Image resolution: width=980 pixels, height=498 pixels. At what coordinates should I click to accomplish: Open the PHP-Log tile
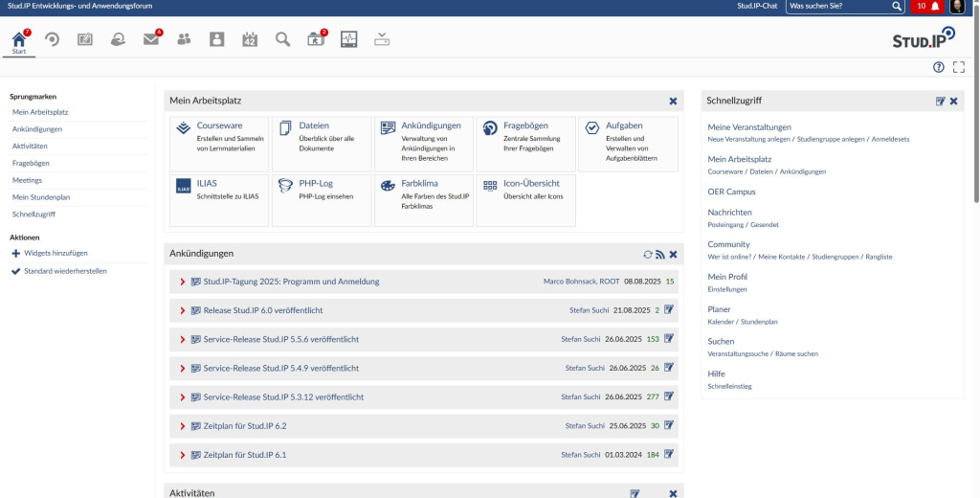[322, 200]
